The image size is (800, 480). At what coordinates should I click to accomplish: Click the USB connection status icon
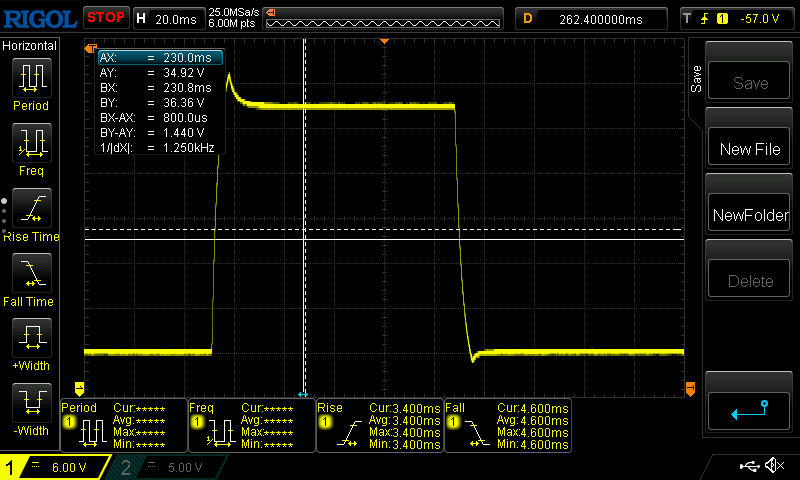749,466
